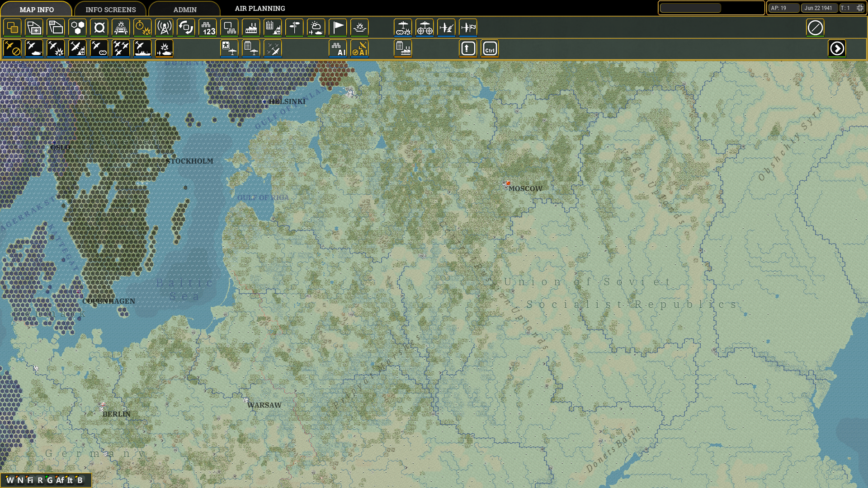Select the plane with infinity symbol mode
Viewport: 868px width, 488px height.
99,48
